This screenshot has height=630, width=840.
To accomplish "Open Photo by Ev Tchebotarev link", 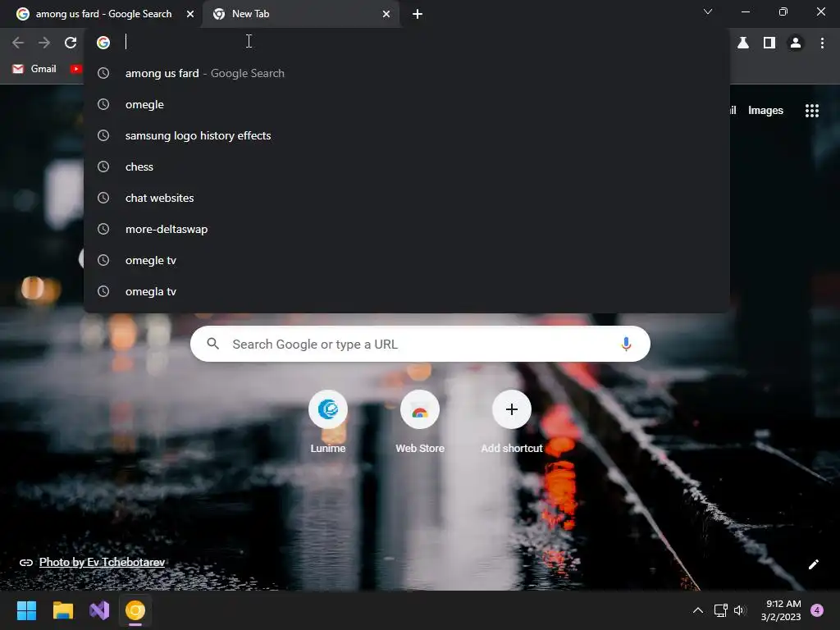I will coord(102,562).
